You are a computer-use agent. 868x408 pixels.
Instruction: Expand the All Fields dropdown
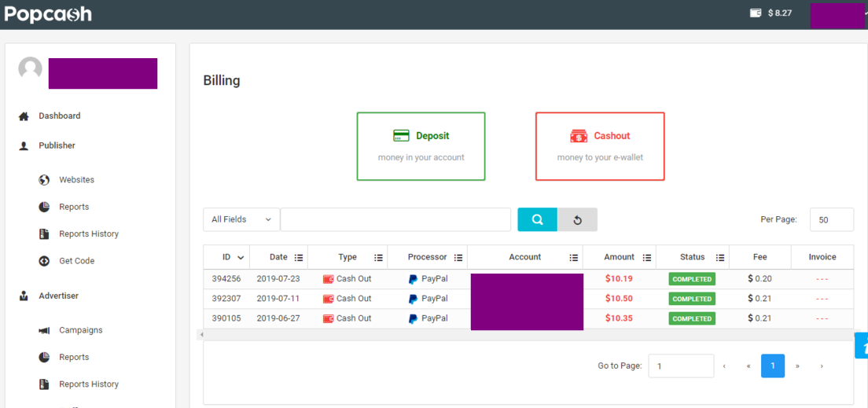[241, 219]
